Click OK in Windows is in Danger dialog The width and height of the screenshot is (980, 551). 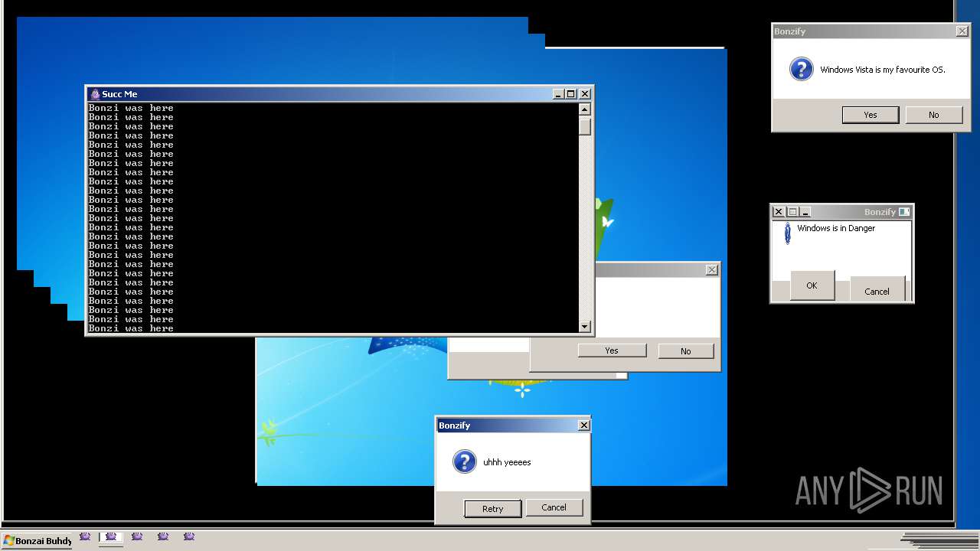[812, 285]
